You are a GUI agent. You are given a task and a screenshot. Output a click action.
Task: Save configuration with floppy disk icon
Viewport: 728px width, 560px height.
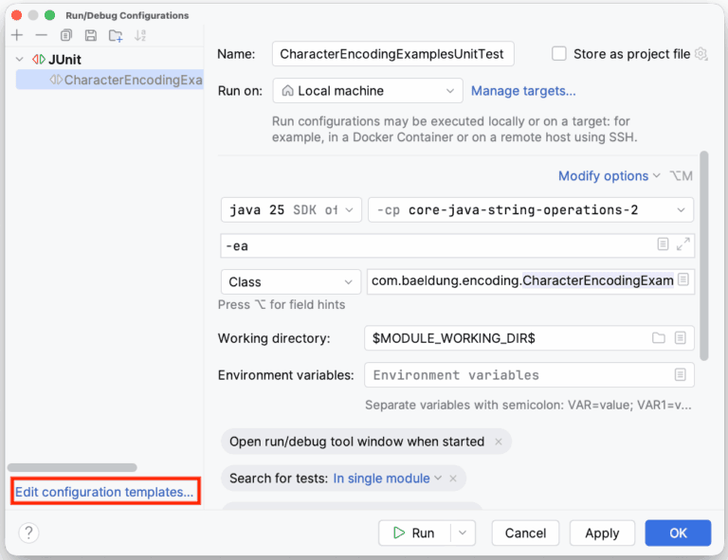91,35
